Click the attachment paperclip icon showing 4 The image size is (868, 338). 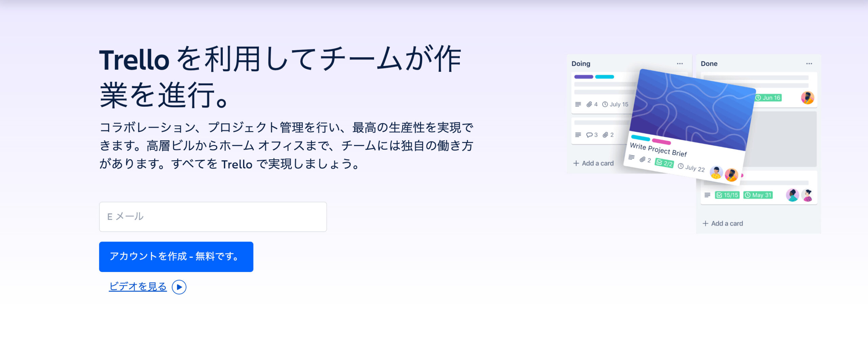coord(589,104)
